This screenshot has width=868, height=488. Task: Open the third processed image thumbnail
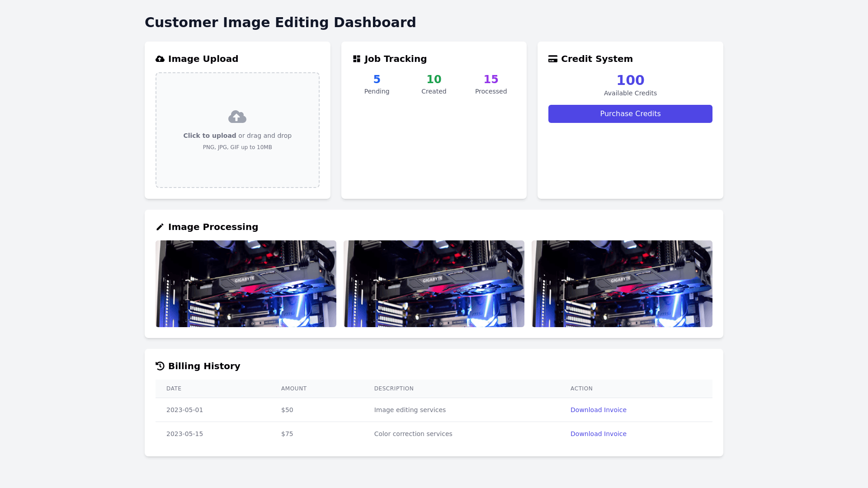coord(622,284)
